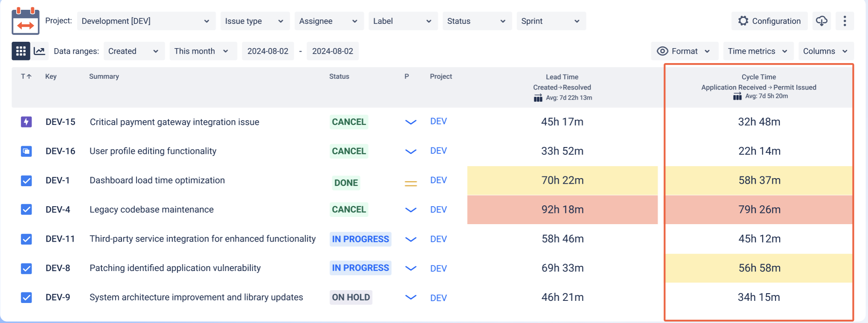Click the calendar arrows app logo
The image size is (868, 323).
pos(26,21)
